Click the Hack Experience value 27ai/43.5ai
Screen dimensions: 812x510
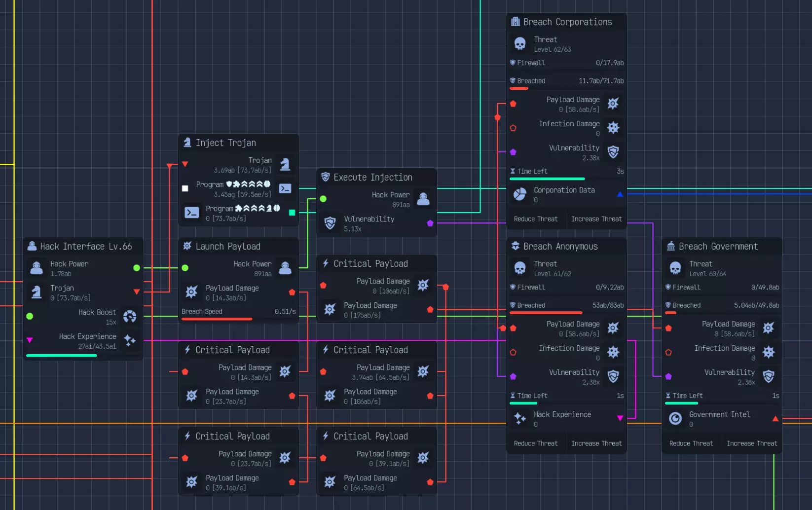pyautogui.click(x=97, y=346)
